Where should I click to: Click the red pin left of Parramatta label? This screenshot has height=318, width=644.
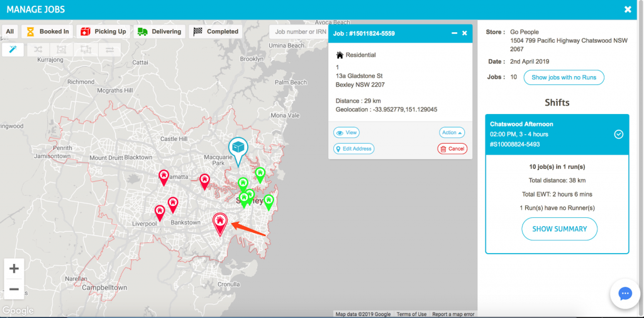pyautogui.click(x=164, y=178)
